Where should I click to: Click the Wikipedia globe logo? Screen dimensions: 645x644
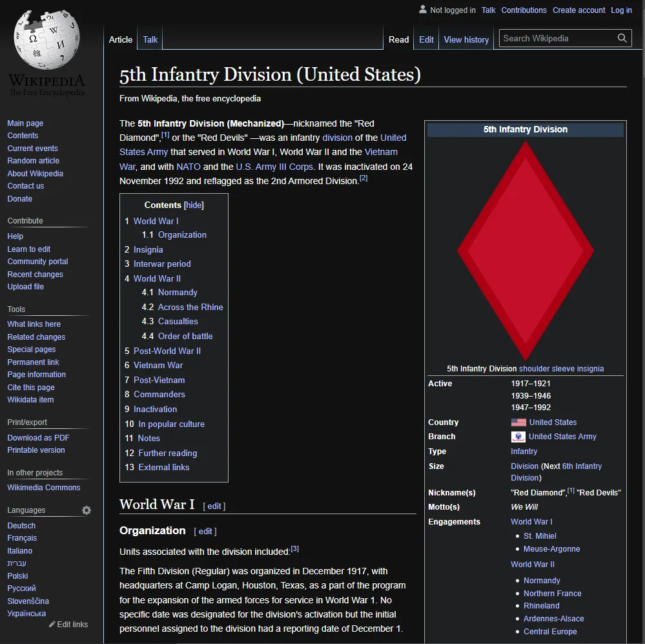(x=46, y=39)
